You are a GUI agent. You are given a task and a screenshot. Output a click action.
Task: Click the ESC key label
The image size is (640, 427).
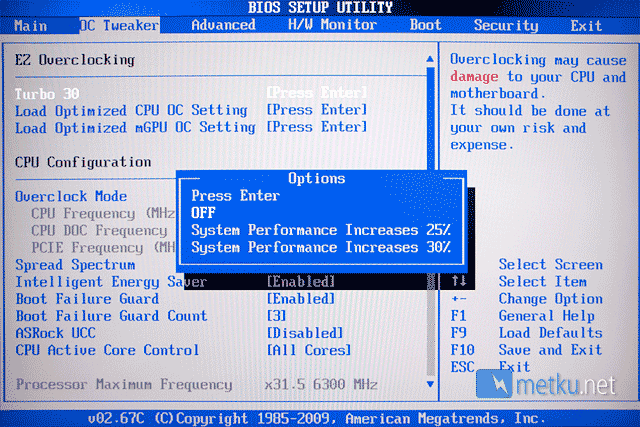[462, 367]
